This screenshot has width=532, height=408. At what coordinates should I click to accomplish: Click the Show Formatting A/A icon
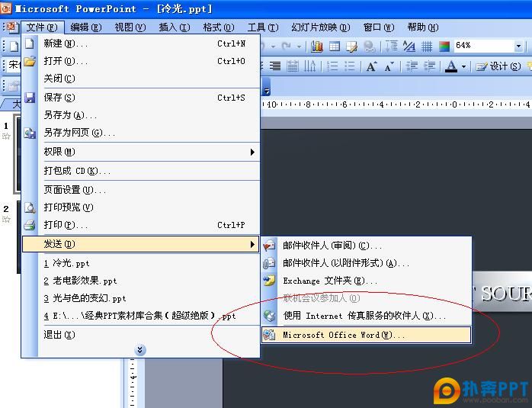coord(409,46)
